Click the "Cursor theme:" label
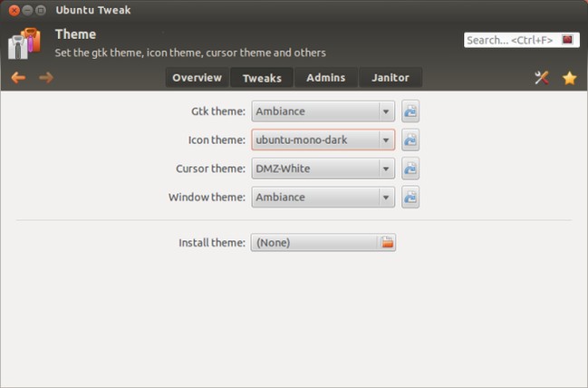This screenshot has height=388, width=588. coord(210,169)
